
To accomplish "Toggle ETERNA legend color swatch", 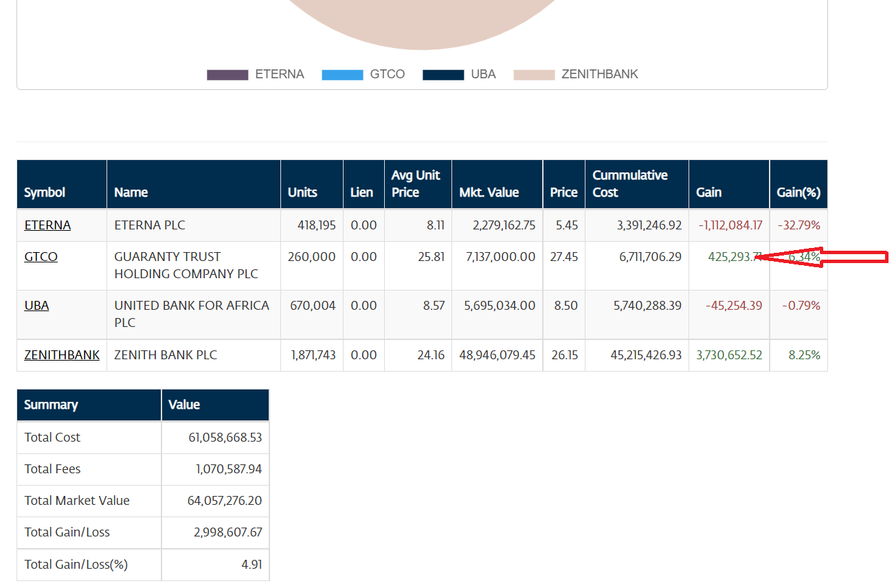I will (227, 75).
